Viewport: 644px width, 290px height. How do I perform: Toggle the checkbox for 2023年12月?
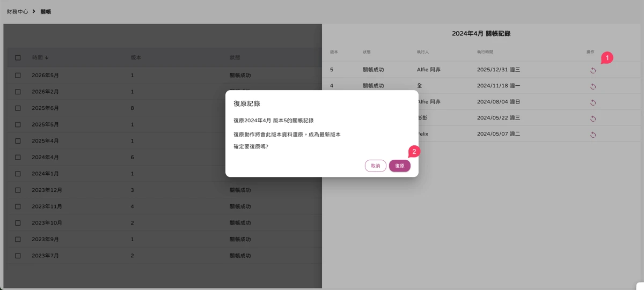coord(18,190)
